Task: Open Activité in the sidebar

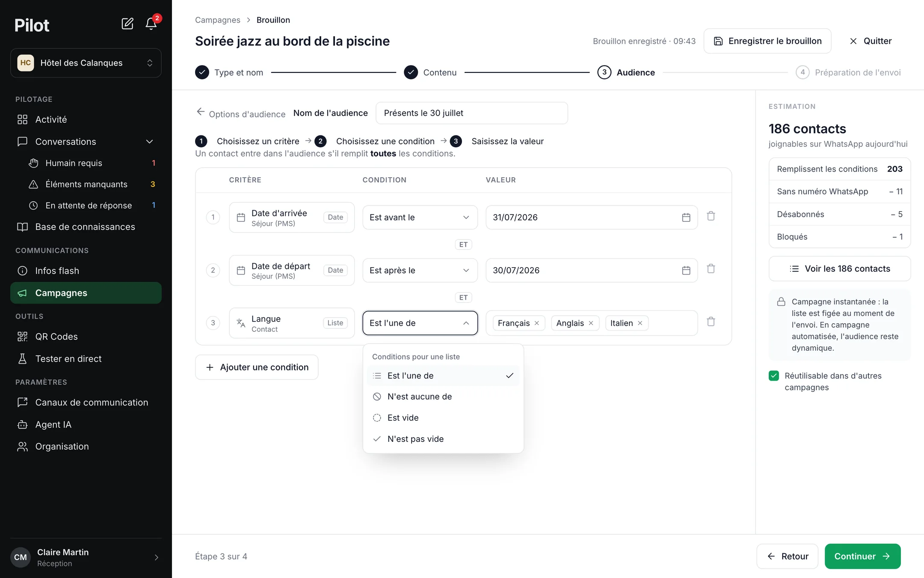Action: click(x=86, y=119)
